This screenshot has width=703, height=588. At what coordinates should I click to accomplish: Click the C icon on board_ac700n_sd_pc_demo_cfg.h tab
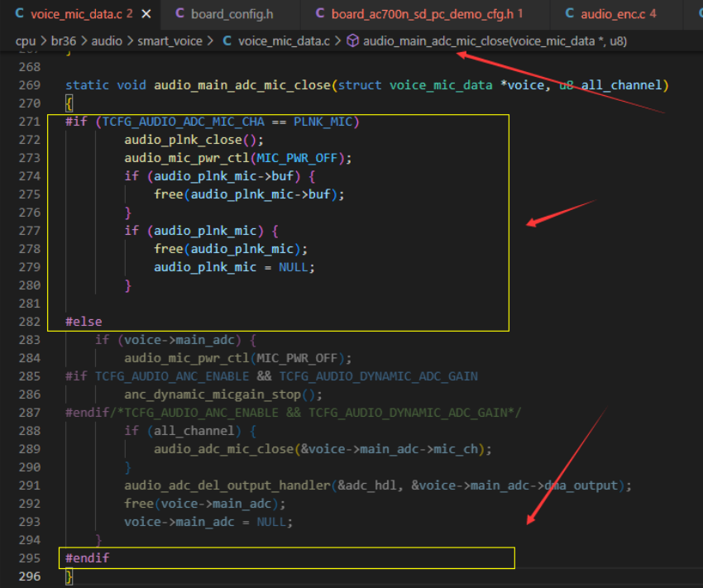point(320,13)
